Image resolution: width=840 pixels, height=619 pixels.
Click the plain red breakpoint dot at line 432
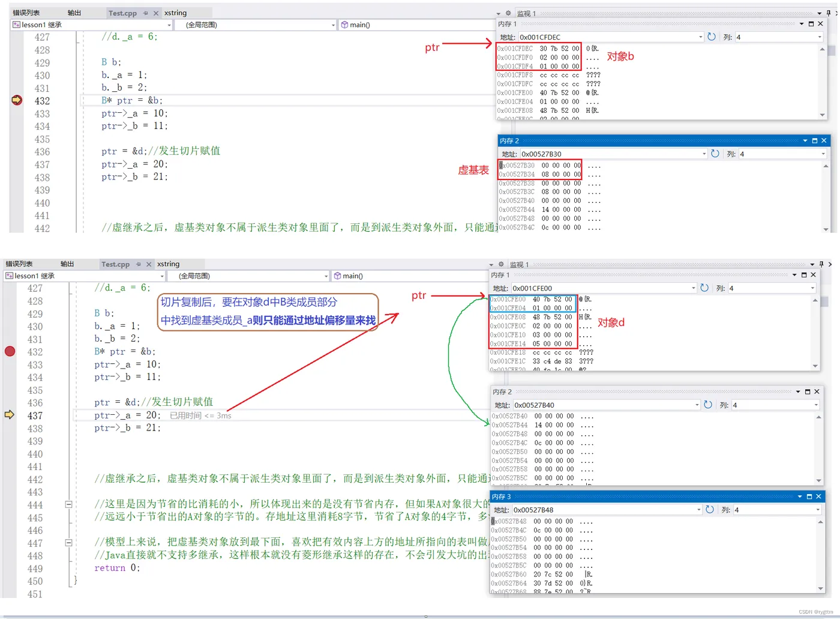[x=10, y=351]
